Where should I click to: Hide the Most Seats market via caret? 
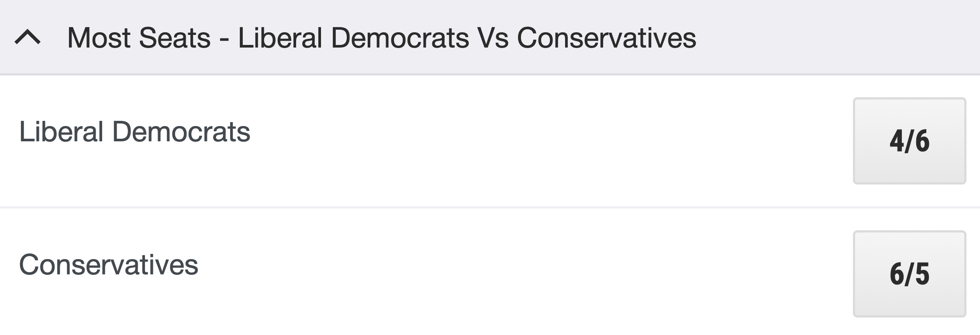28,38
